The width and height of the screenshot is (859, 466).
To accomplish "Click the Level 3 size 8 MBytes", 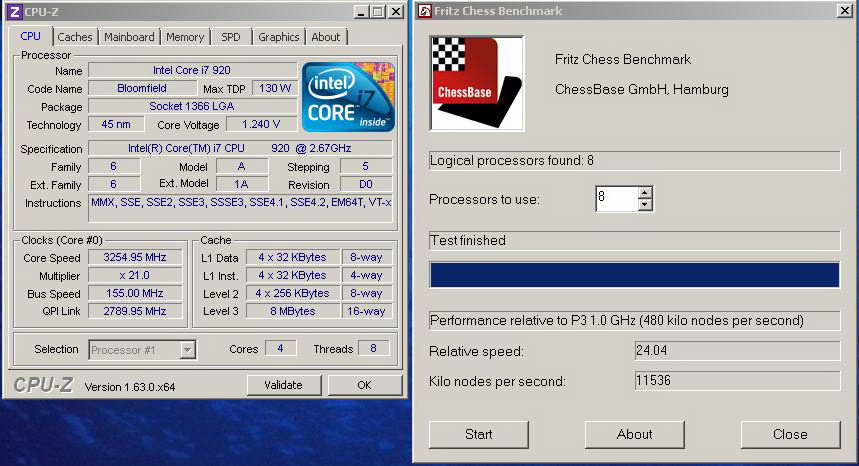I will tap(293, 311).
